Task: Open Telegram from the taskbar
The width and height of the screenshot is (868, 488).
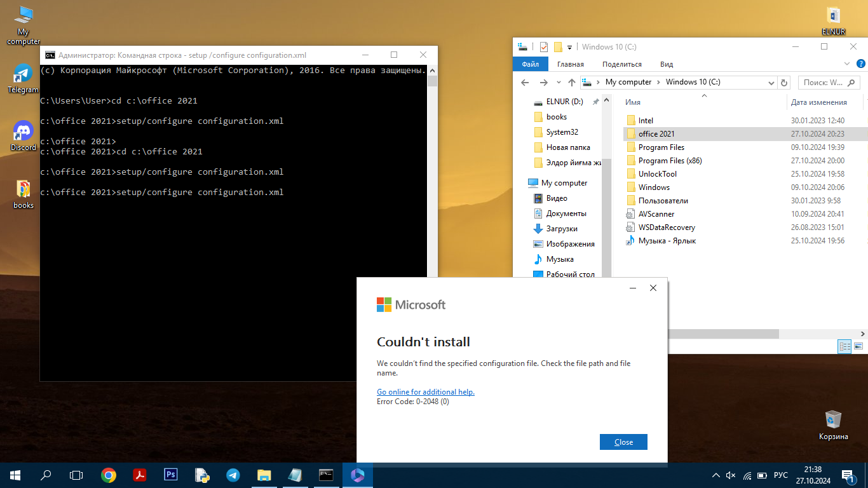Action: point(233,475)
